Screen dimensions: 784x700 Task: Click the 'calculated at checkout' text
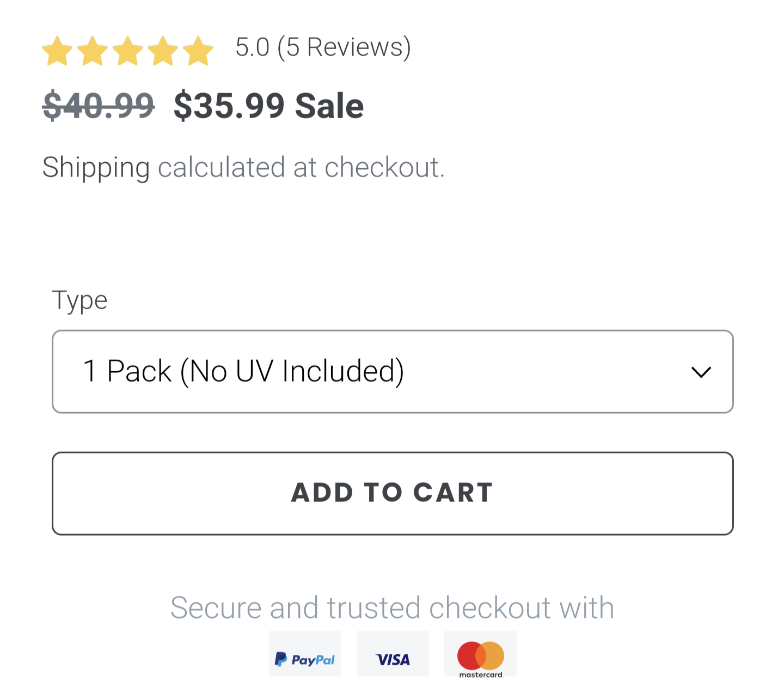coord(301,167)
